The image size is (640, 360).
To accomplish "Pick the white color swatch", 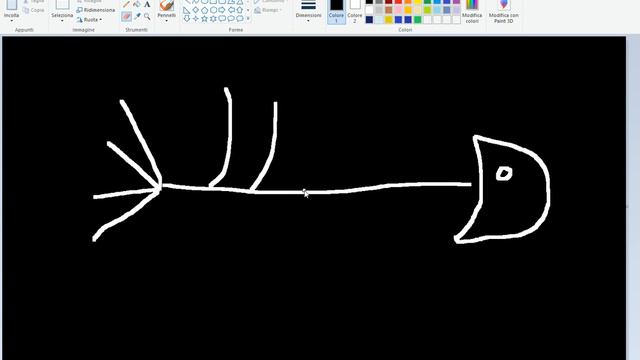I will pyautogui.click(x=369, y=10).
